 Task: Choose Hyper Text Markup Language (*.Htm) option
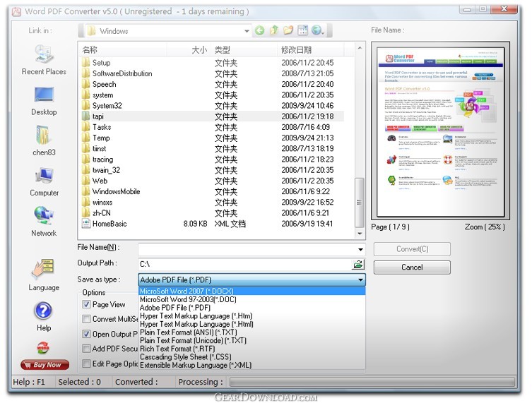click(x=252, y=316)
